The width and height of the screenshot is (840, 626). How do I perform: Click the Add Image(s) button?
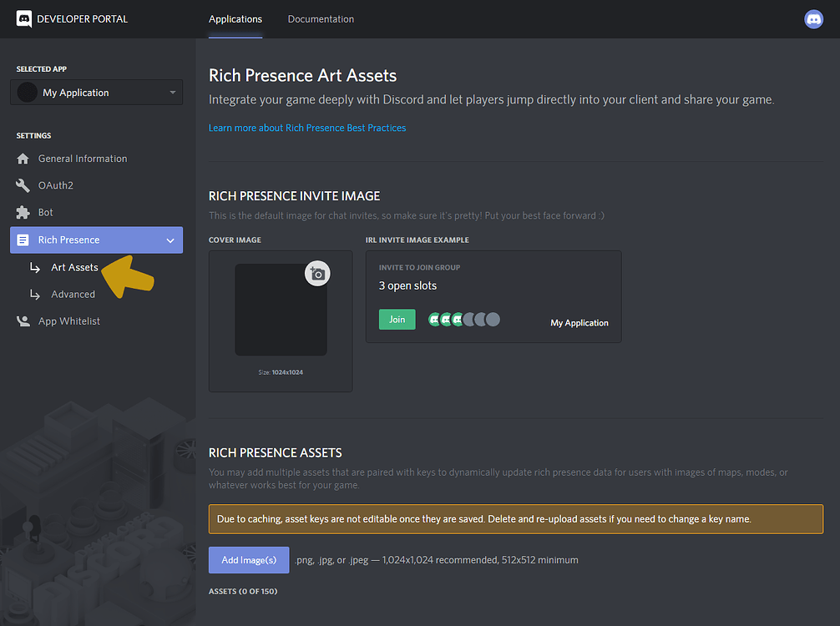[248, 560]
